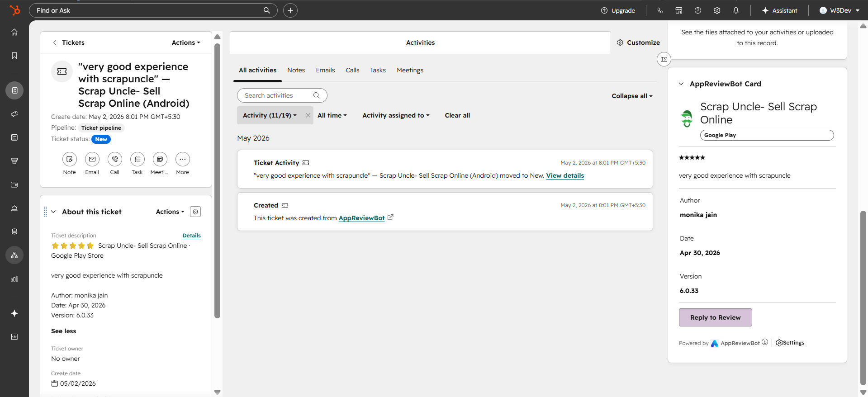Focus the Find or Ask search bar
The image size is (868, 397).
click(153, 10)
